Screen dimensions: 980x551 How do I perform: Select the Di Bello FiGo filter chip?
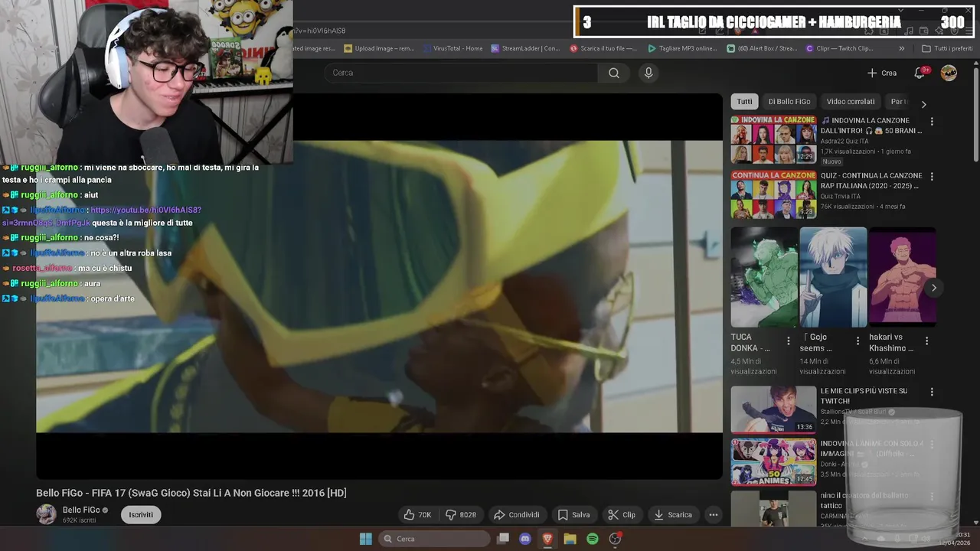point(789,102)
